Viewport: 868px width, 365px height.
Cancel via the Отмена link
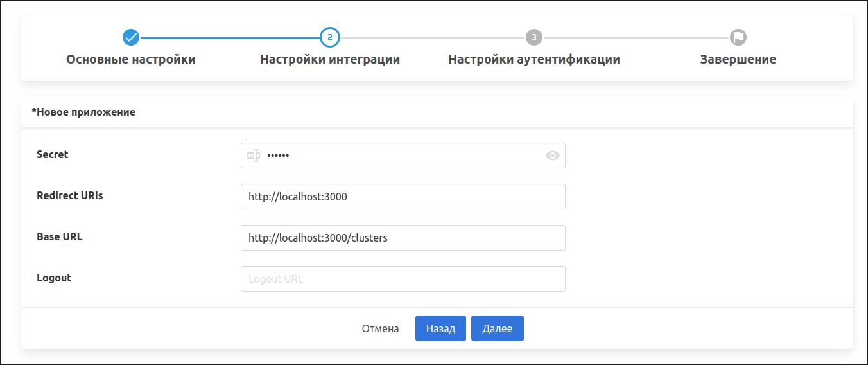[380, 328]
